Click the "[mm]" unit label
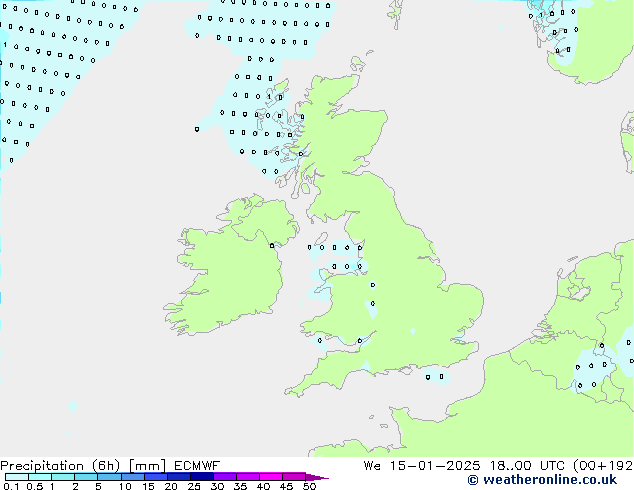Image resolution: width=634 pixels, height=490 pixels. pyautogui.click(x=147, y=466)
